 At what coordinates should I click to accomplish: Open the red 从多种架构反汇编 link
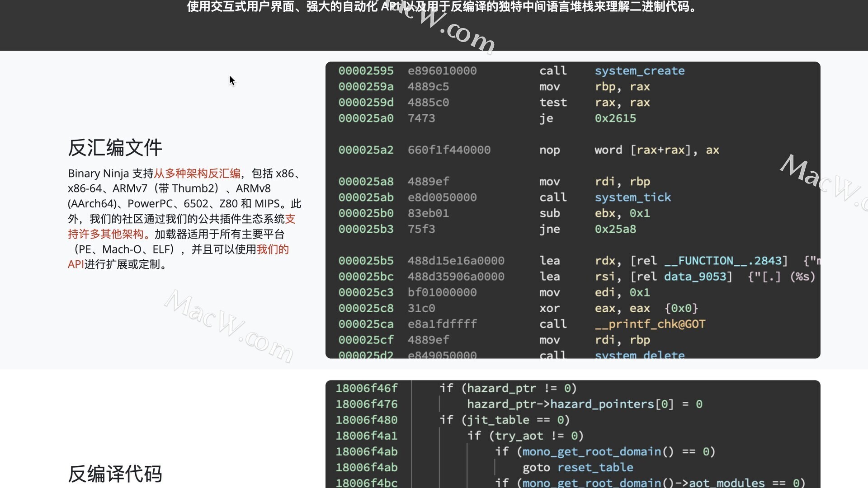click(197, 174)
